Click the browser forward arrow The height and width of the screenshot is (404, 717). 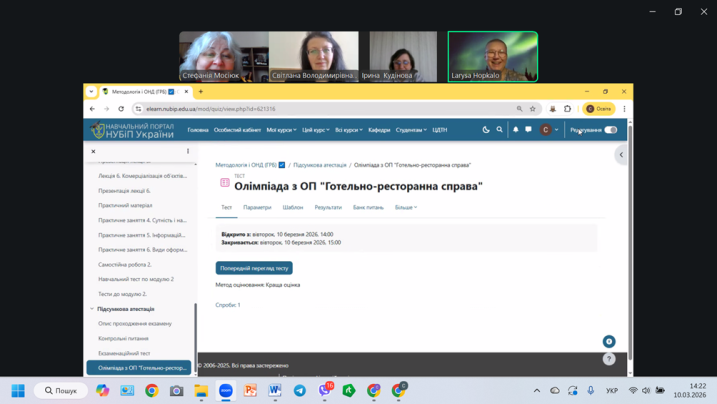point(107,109)
